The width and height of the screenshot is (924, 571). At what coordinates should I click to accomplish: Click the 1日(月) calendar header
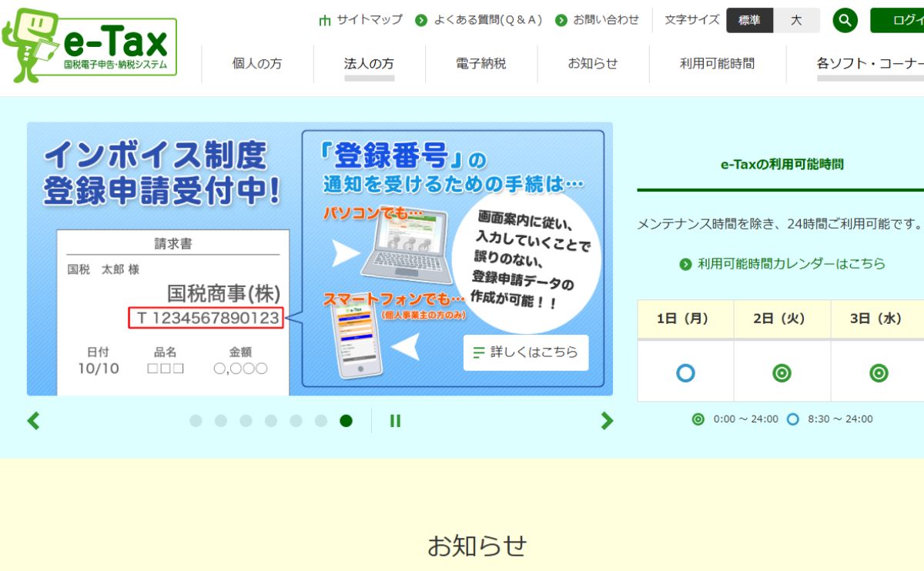685,319
